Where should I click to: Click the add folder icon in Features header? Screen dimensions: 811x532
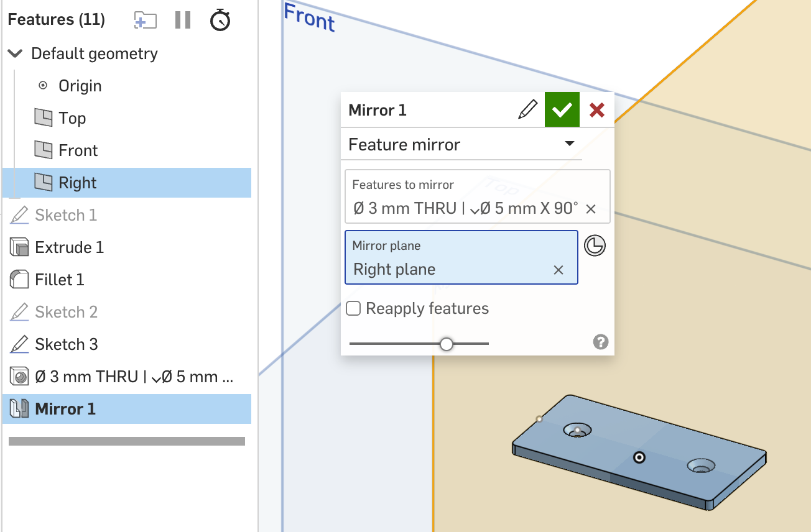[145, 21]
